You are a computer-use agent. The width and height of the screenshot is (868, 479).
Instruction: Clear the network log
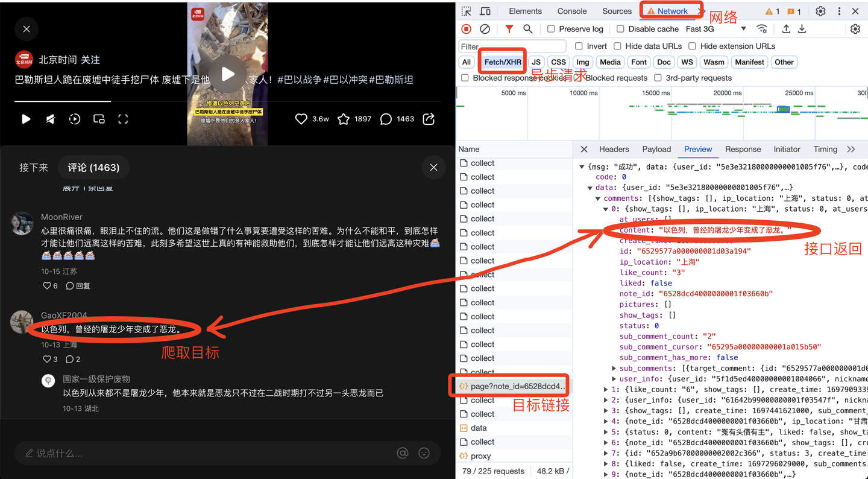(x=485, y=29)
